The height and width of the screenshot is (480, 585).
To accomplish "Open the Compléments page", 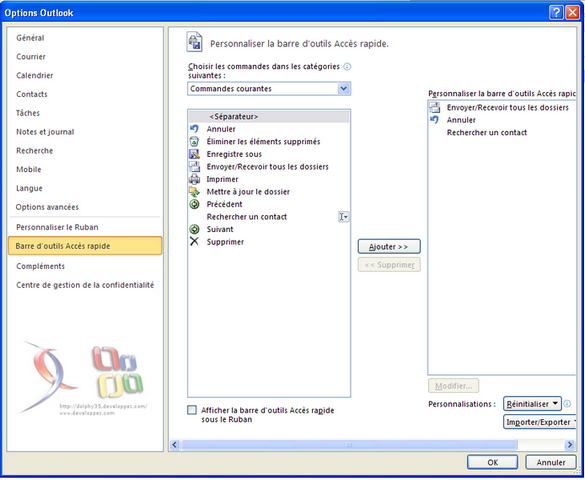I will (40, 266).
